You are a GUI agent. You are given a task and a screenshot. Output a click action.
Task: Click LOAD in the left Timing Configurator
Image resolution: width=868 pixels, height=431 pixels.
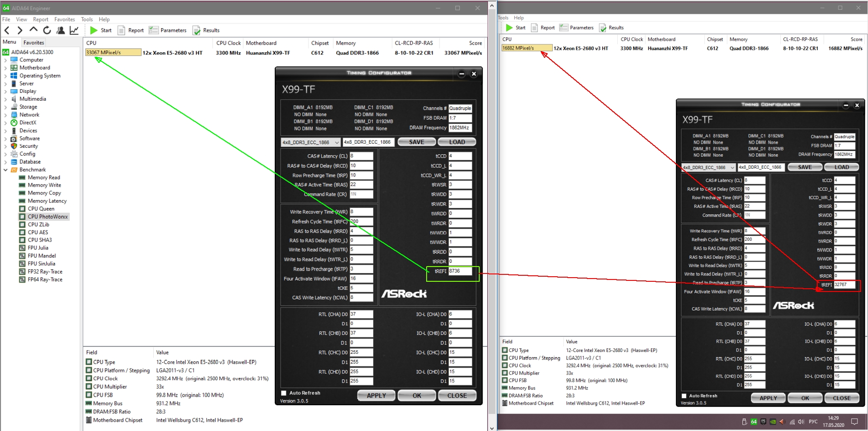click(457, 142)
